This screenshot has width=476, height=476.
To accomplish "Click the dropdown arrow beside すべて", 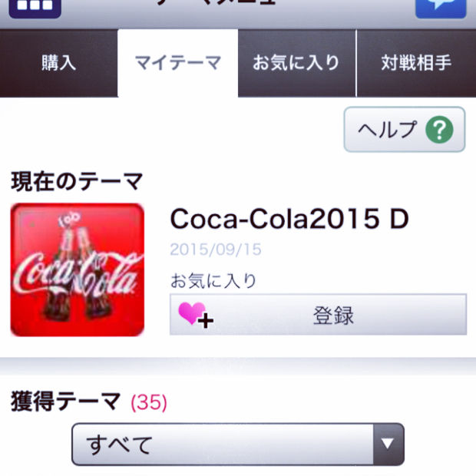I will tap(388, 444).
